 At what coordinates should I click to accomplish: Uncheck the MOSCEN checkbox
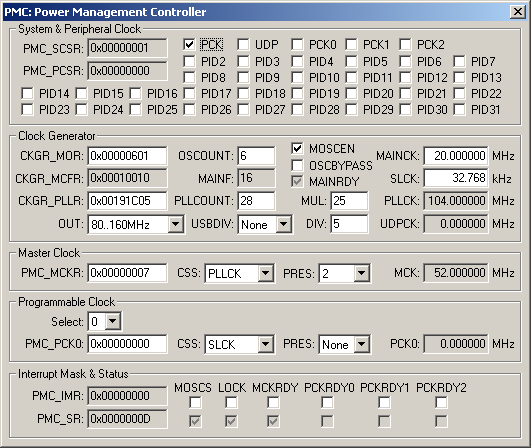tap(297, 148)
